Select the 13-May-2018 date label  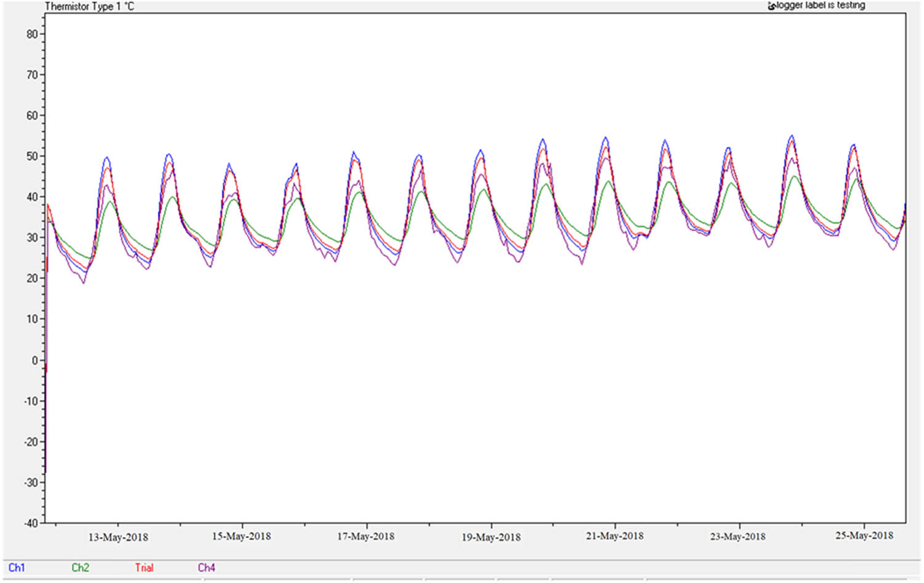118,537
